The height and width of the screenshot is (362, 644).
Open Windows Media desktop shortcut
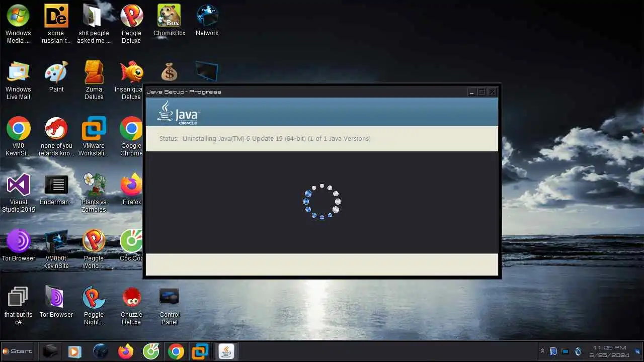point(18,24)
